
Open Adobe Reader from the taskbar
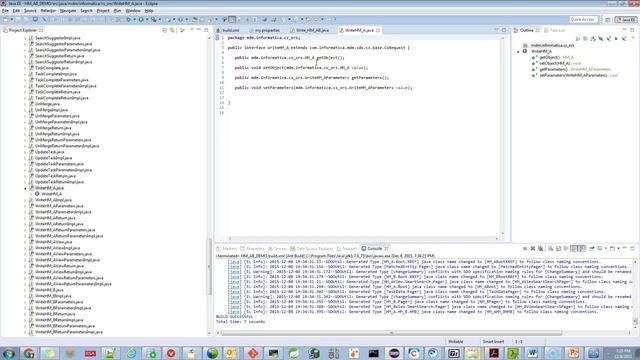click(493, 353)
